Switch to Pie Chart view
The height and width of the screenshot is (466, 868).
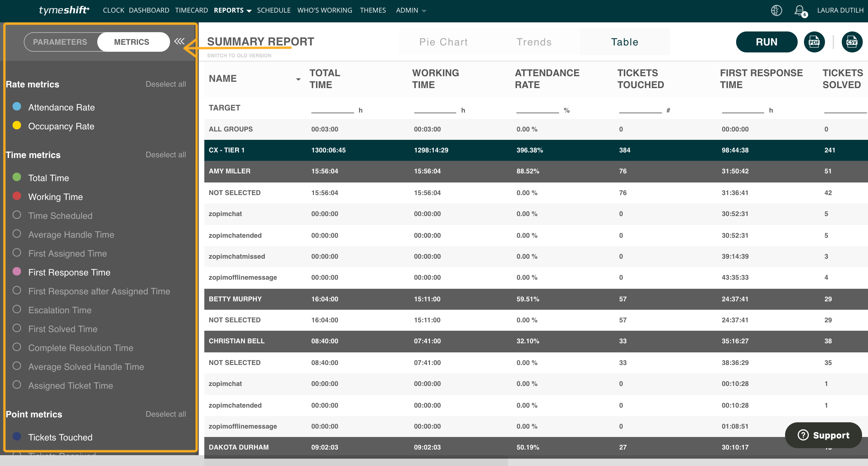[x=444, y=42]
